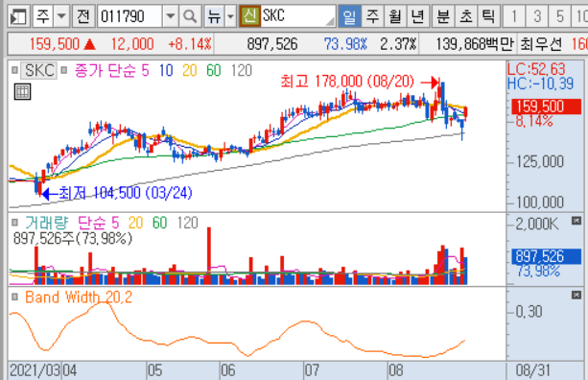Viewport: 588px width, 380px height.
Task: Click the HC:-10.39 indicator text
Action: tap(540, 83)
